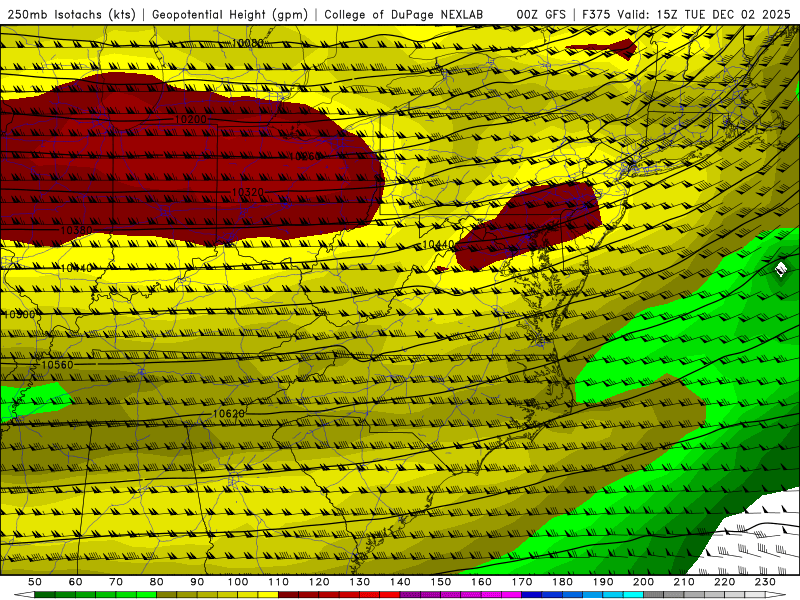The height and width of the screenshot is (600, 800).
Task: Click the 10200 height contour label
Action: pos(190,119)
